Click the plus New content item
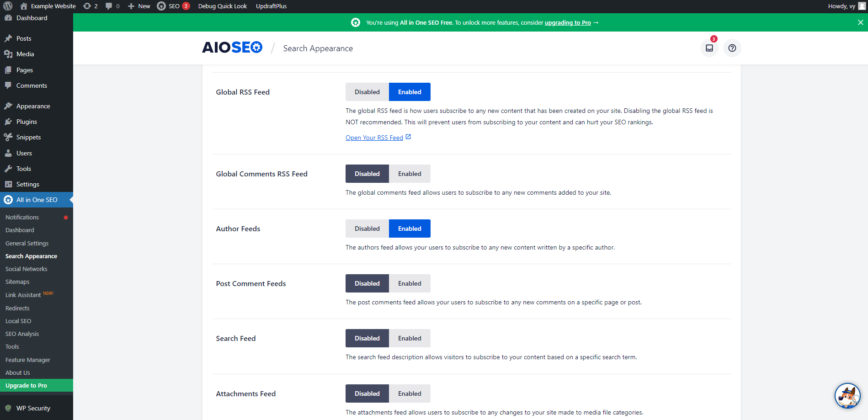Viewport: 868px width, 420px height. click(x=139, y=6)
